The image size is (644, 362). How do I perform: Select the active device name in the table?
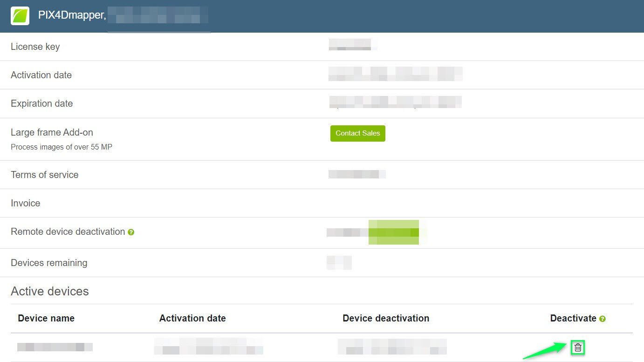(55, 347)
